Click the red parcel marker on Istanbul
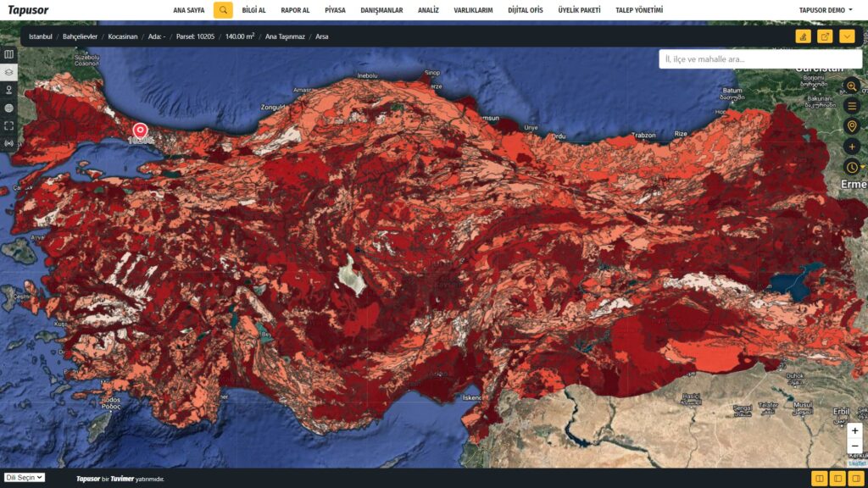 [x=140, y=131]
